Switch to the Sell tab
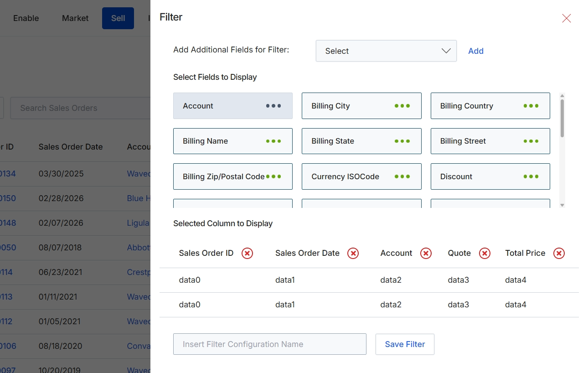This screenshot has height=373, width=588. (118, 18)
